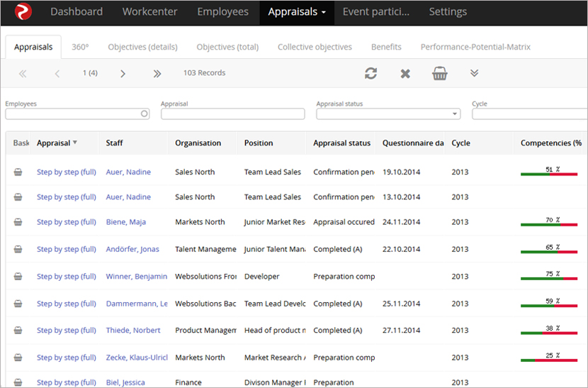Click the X delete icon in toolbar
Screen dimensions: 588x388
pyautogui.click(x=405, y=73)
